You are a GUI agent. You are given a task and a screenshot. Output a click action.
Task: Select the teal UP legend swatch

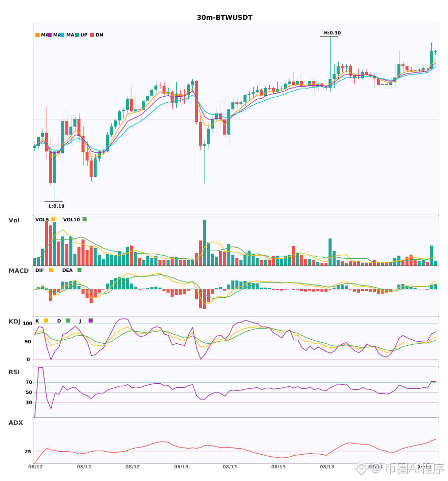click(77, 35)
